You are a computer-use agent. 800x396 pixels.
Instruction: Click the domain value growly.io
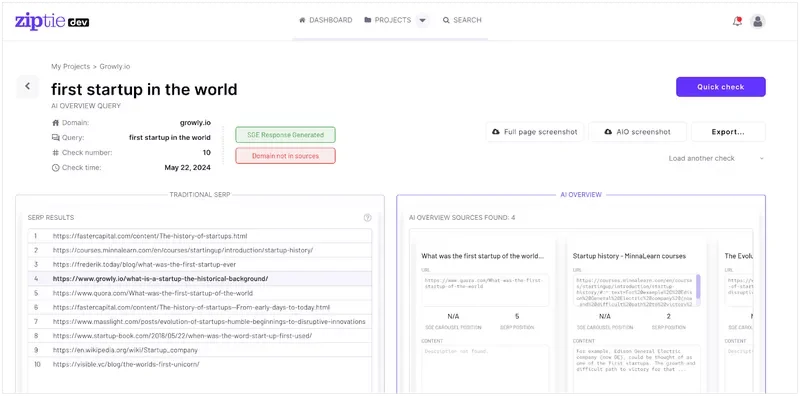195,122
